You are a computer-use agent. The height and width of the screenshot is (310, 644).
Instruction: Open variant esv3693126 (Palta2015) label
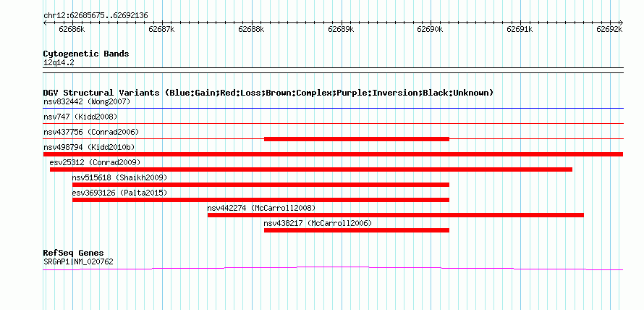click(x=119, y=193)
